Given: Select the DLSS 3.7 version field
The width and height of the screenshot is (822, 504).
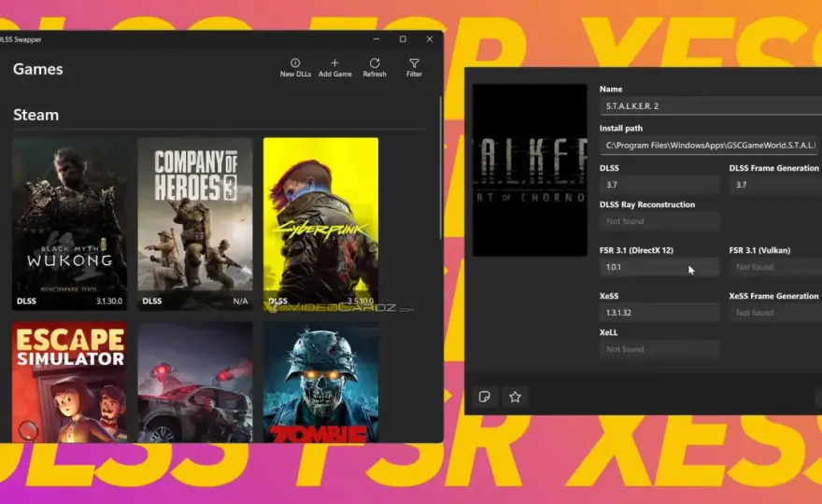Looking at the screenshot, I should [659, 185].
